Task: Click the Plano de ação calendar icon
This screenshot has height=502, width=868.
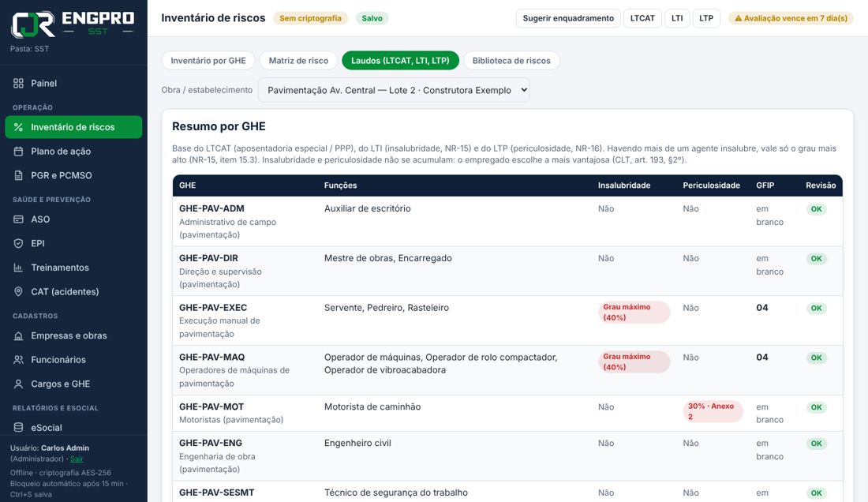Action: coord(18,151)
